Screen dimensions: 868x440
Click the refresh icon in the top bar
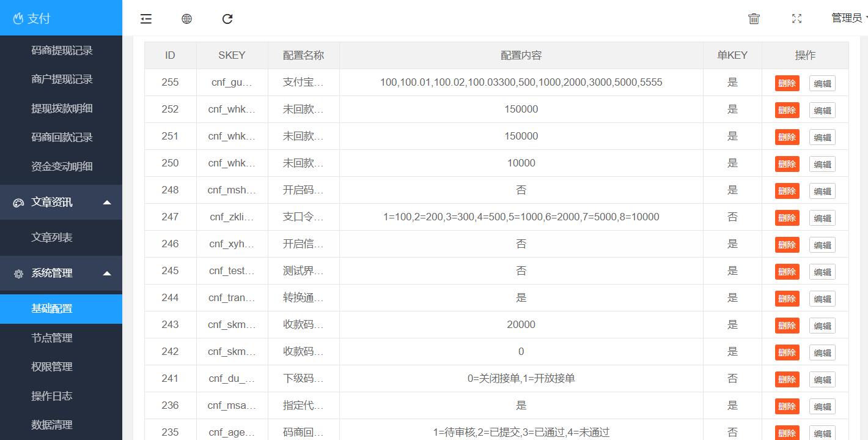coord(227,19)
